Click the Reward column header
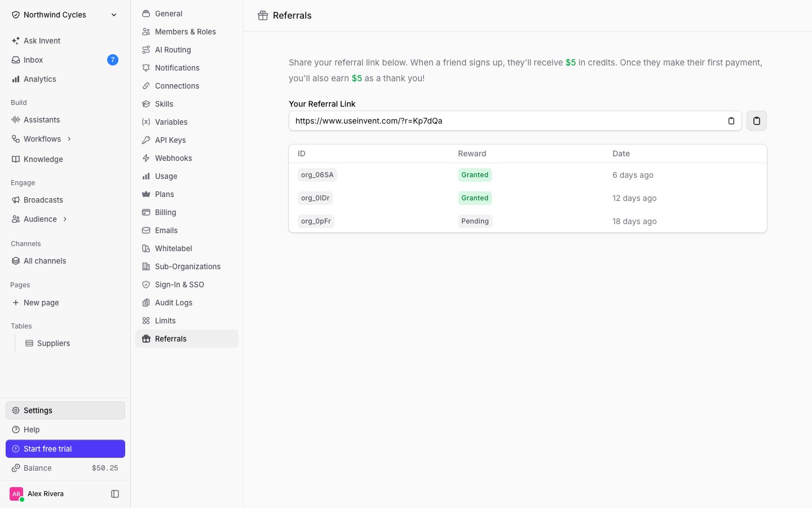The width and height of the screenshot is (812, 508). pyautogui.click(x=472, y=154)
